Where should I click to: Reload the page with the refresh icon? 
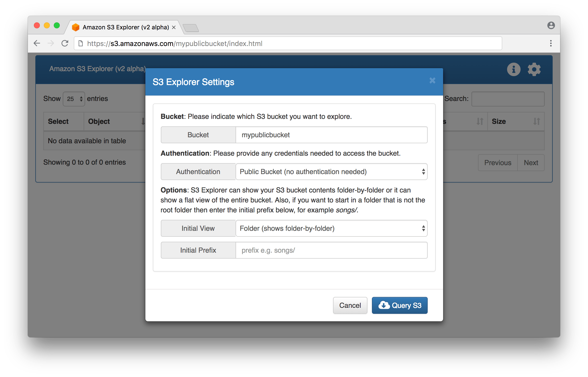pyautogui.click(x=65, y=43)
